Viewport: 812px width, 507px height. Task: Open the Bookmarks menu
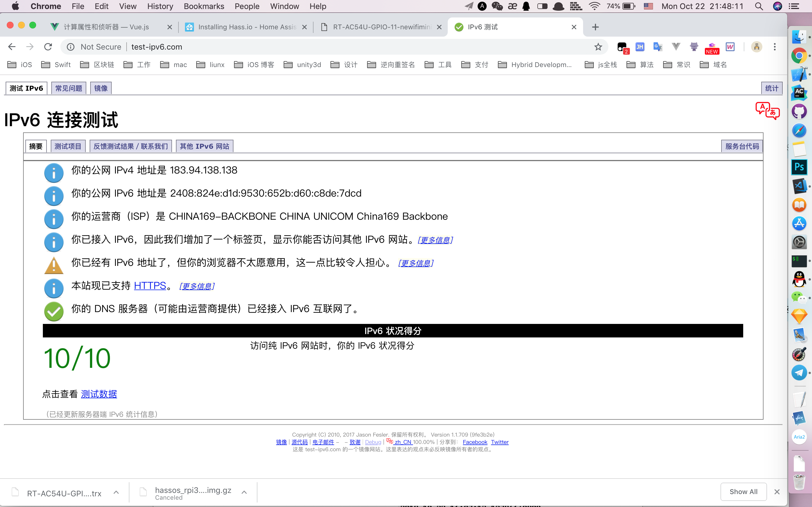[x=204, y=6]
